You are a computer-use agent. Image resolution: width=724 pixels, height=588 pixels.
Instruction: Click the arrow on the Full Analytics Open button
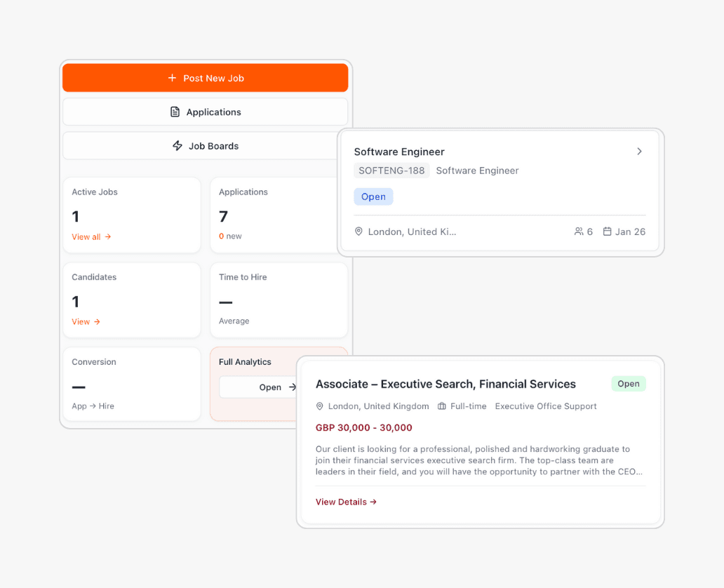tap(294, 387)
